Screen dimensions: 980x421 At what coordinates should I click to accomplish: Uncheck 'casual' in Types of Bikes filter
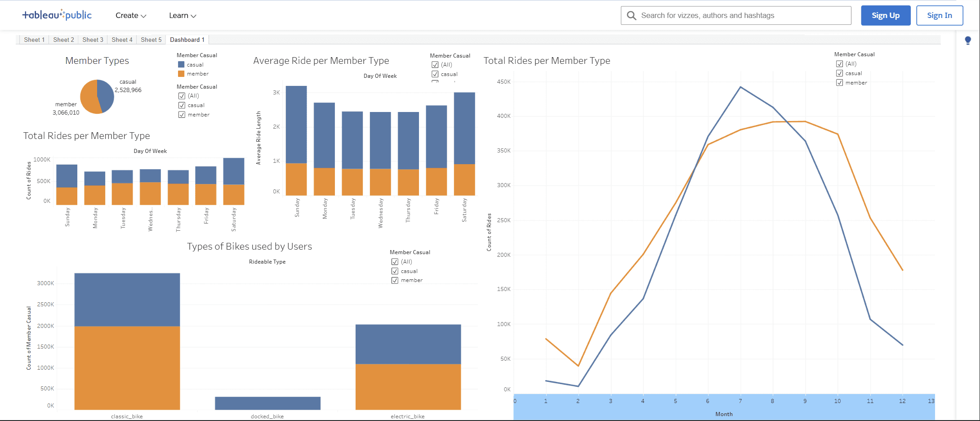[x=395, y=271]
